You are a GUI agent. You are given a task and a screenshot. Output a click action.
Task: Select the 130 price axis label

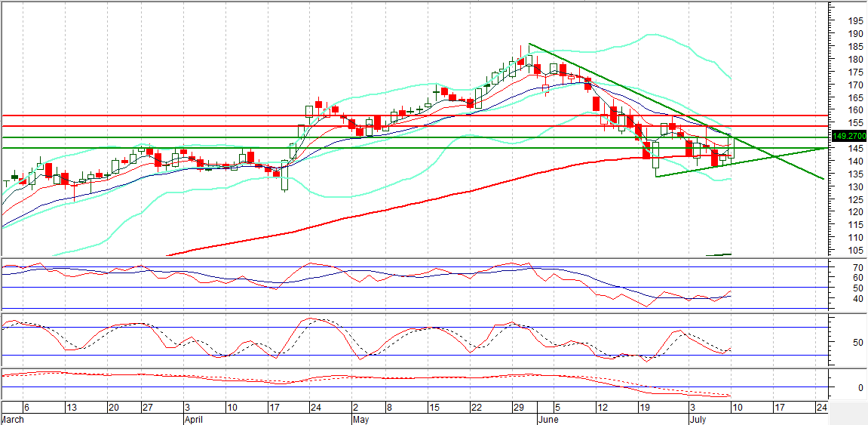(856, 186)
